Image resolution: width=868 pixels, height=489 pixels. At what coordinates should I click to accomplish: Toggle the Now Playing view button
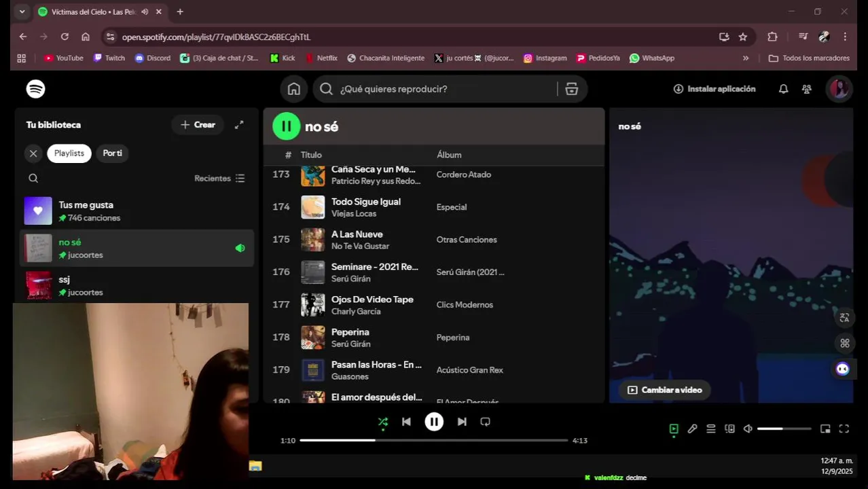(x=674, y=429)
